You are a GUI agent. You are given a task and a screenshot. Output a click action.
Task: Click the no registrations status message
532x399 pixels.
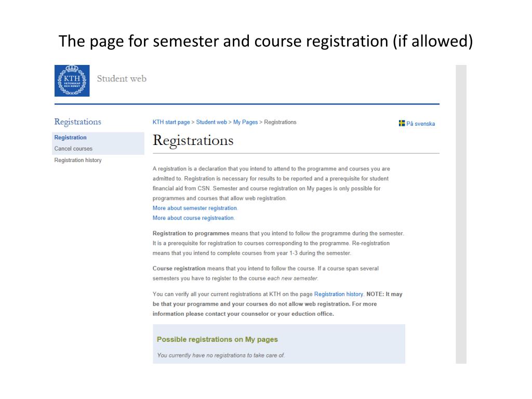point(221,355)
